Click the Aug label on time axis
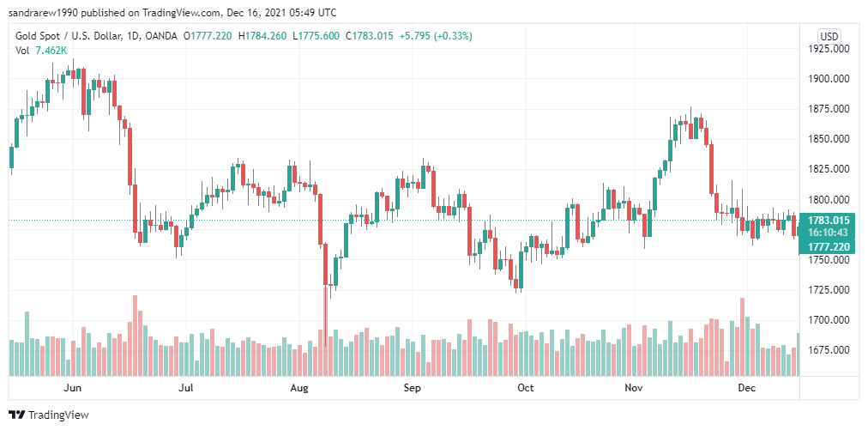This screenshot has height=430, width=868. (299, 388)
